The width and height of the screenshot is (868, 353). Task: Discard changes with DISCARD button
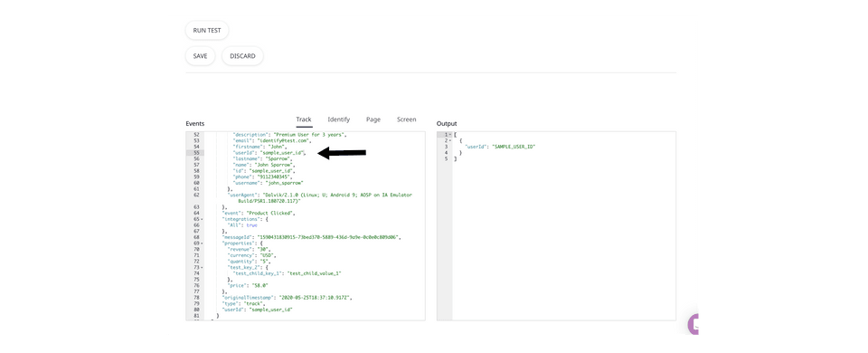click(242, 56)
